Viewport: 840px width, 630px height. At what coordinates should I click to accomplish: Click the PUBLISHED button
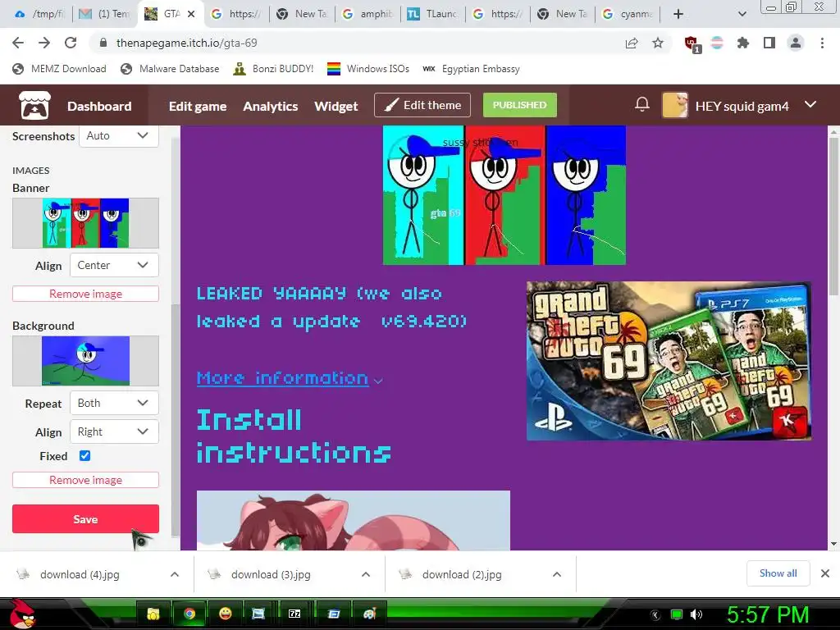[x=519, y=105]
